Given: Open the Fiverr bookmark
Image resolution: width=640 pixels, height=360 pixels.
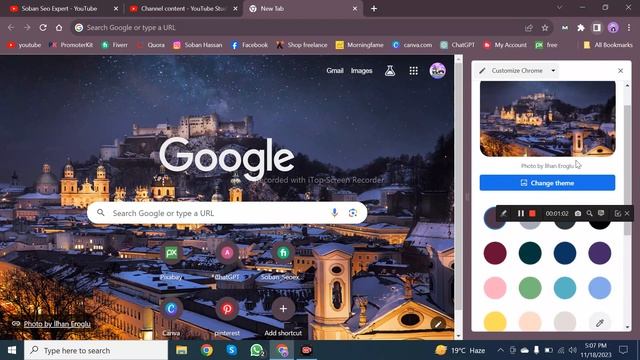Looking at the screenshot, I should tap(115, 45).
